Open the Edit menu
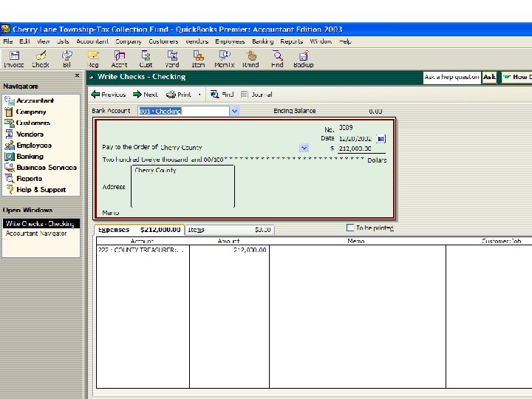This screenshot has width=532, height=399. pos(25,41)
